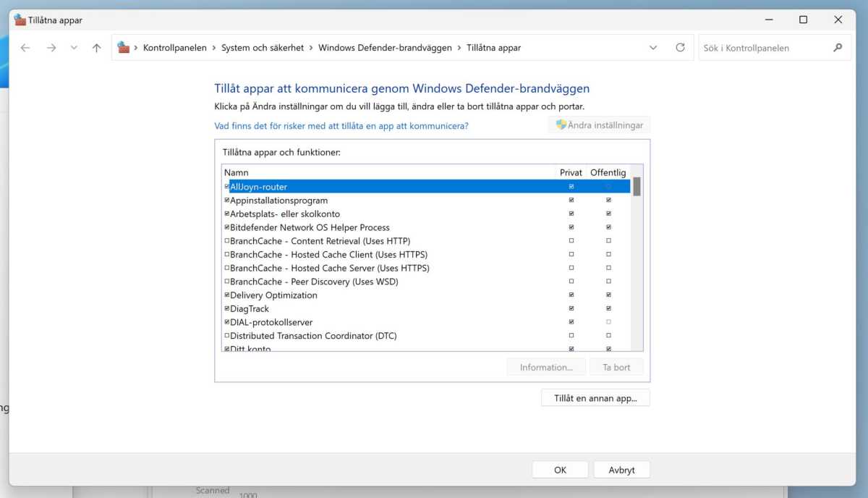Click the firewall icon in address bar

pyautogui.click(x=124, y=48)
